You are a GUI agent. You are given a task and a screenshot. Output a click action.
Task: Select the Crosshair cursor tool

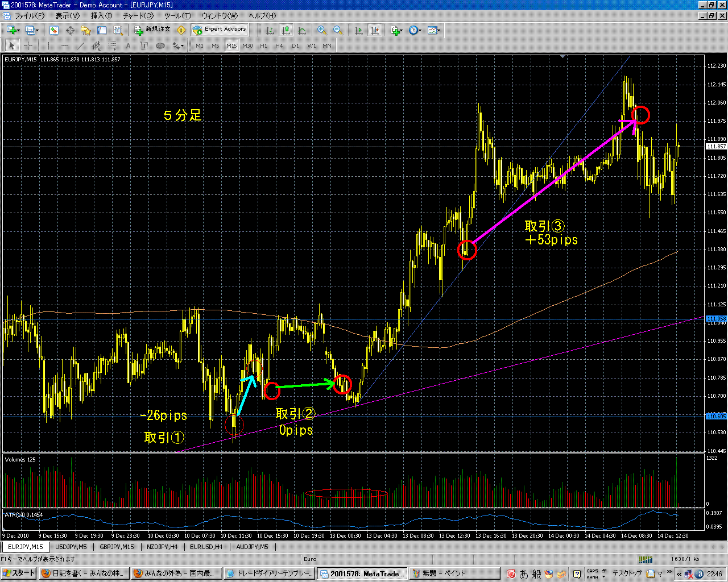(28, 45)
